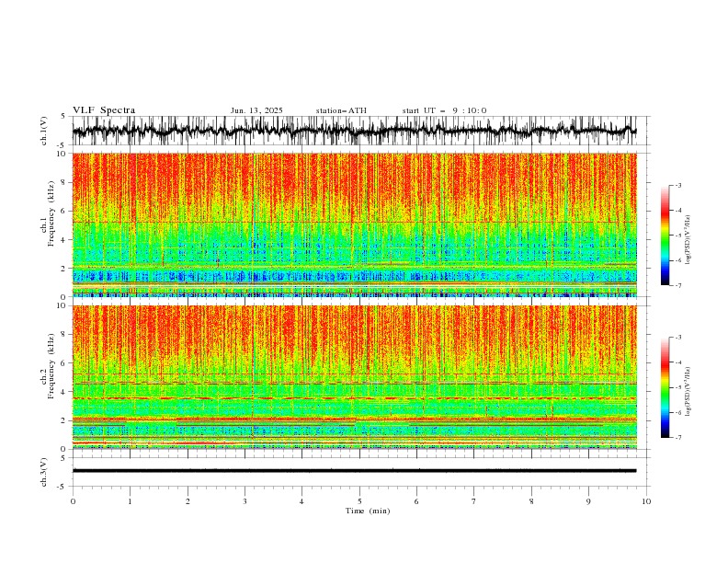Click the "VLF Spectra" title text
728x563 pixels.
point(104,110)
